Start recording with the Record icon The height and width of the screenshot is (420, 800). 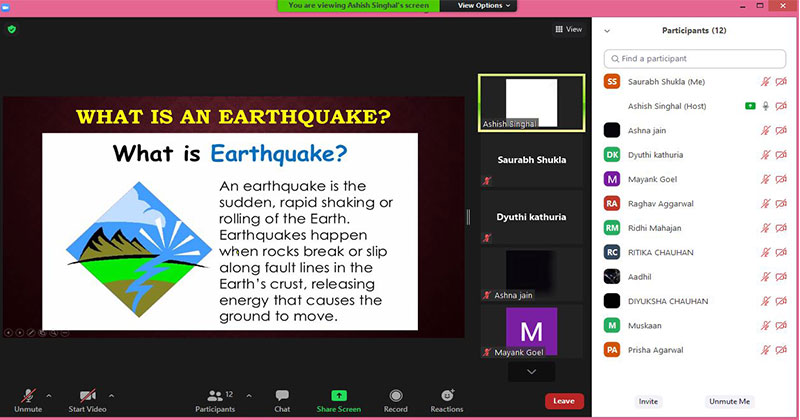pos(396,395)
